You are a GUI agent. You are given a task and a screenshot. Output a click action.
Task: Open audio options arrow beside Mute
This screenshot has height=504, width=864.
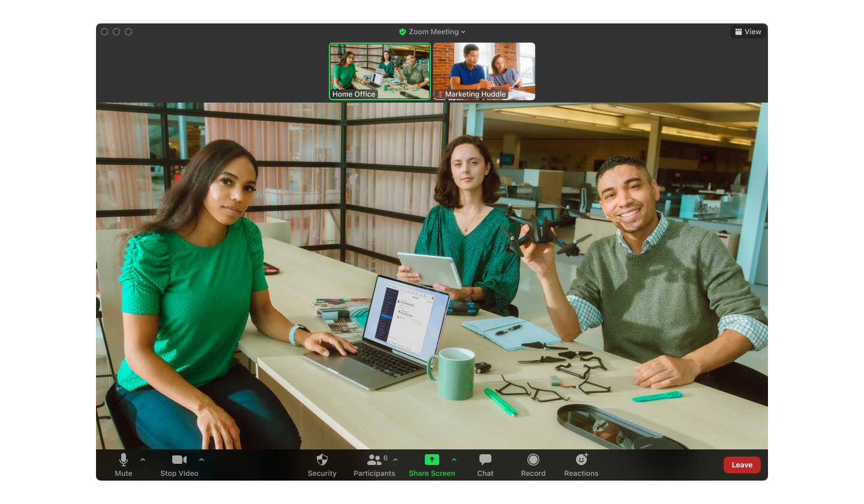(x=143, y=460)
